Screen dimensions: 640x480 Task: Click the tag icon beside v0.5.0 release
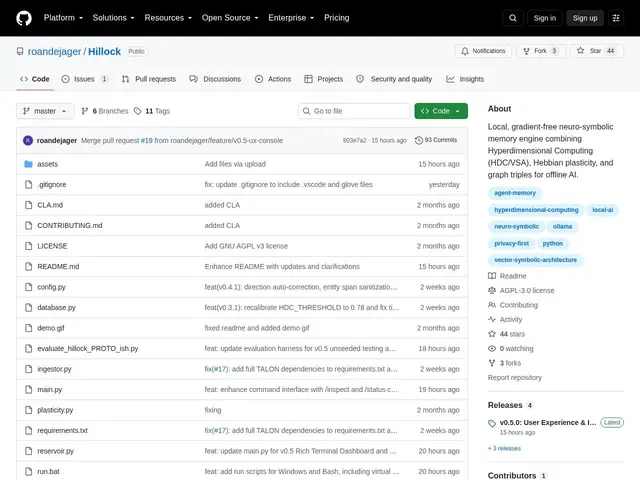(x=492, y=423)
